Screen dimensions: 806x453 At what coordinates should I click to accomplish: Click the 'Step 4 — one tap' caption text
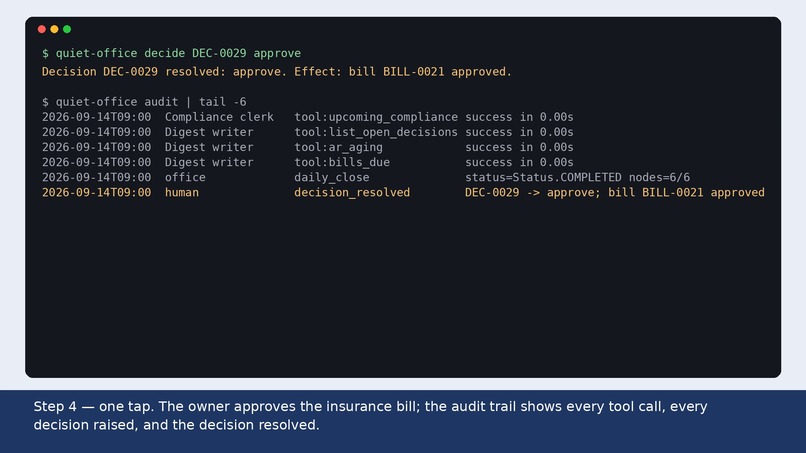coord(371,415)
